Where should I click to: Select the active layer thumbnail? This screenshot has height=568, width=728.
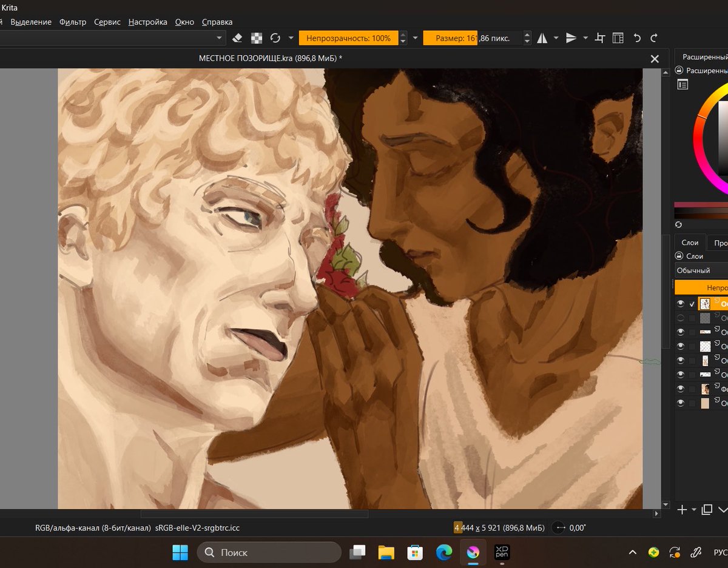click(705, 304)
